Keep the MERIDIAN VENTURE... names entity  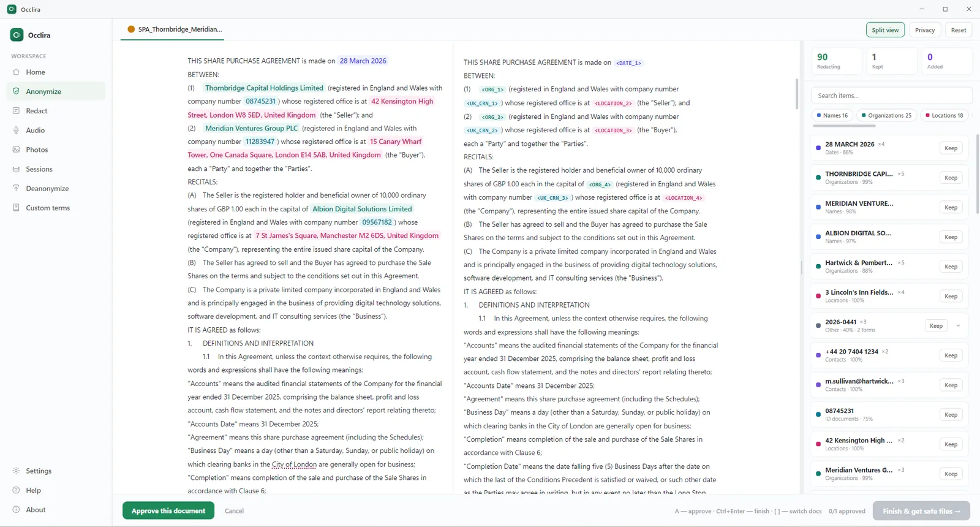[x=951, y=207]
